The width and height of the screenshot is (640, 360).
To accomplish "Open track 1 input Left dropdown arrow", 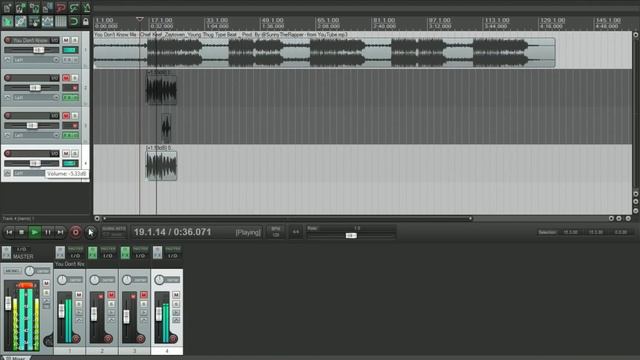I will 56,60.
